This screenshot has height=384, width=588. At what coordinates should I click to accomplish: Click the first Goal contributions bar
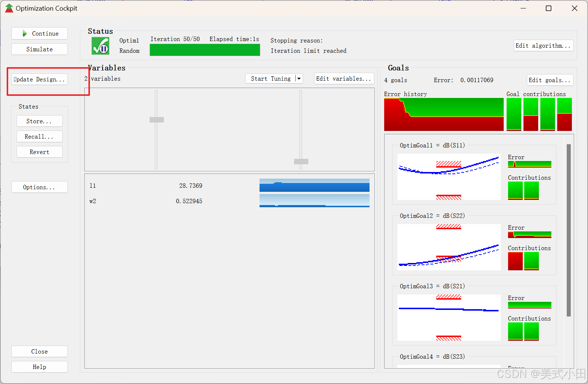coord(514,114)
